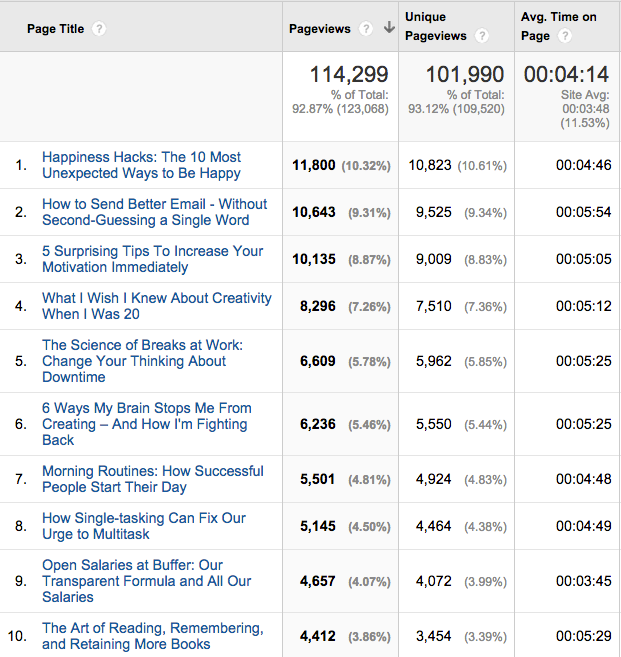Image resolution: width=621 pixels, height=657 pixels.
Task: Click the help icon beside Page Title
Action: point(99,29)
